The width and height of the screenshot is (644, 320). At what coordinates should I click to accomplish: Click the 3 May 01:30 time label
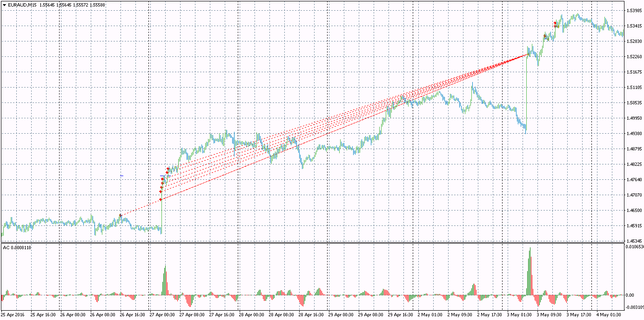(519, 315)
